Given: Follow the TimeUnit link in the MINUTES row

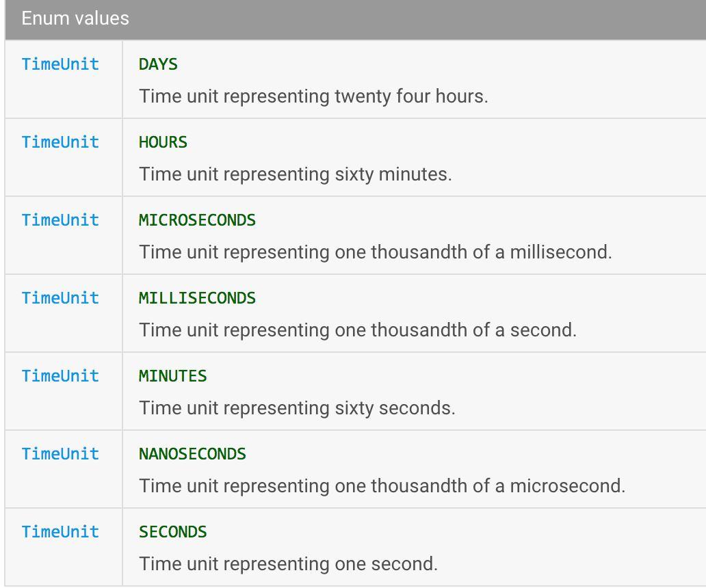Looking at the screenshot, I should tap(60, 376).
